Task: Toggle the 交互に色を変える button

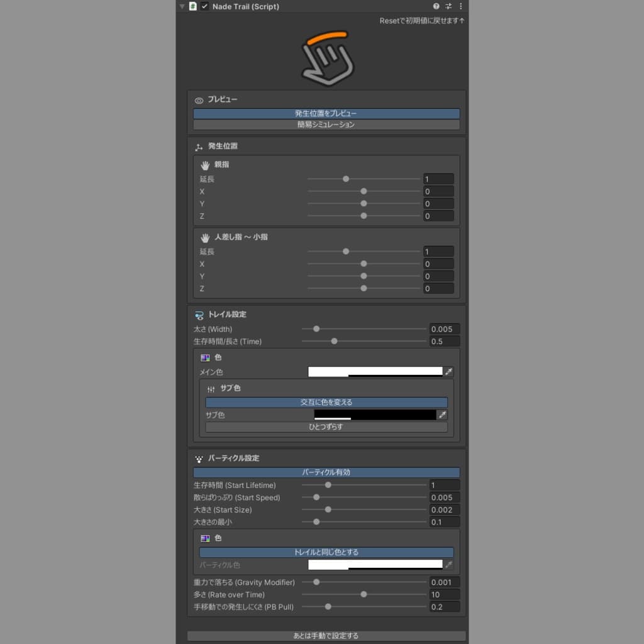Action: coord(326,402)
